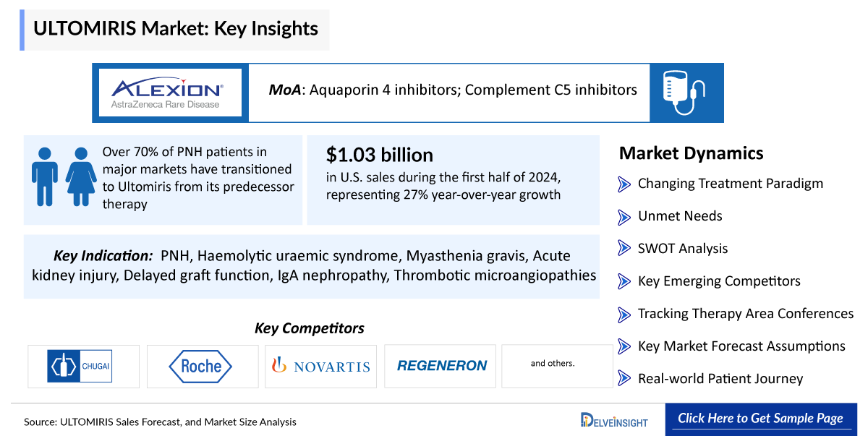Click the Alexion AstraZeneca Rare Disease logo
This screenshot has height=436, width=868.
[167, 93]
